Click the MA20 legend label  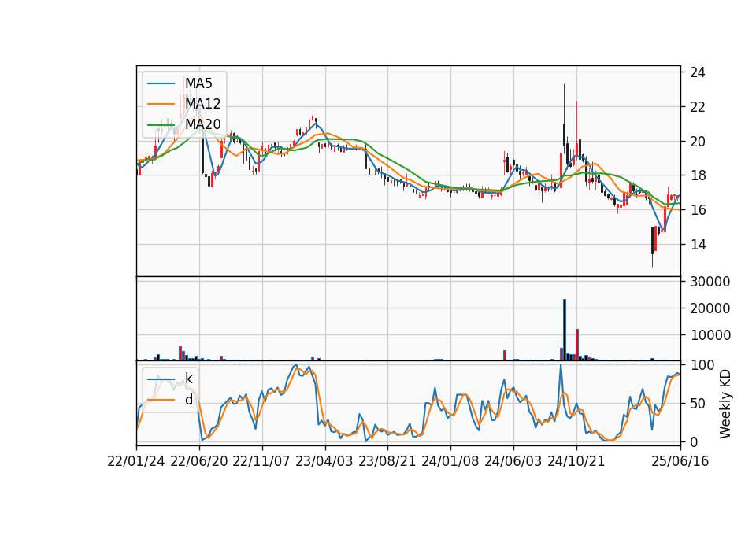pyautogui.click(x=202, y=124)
